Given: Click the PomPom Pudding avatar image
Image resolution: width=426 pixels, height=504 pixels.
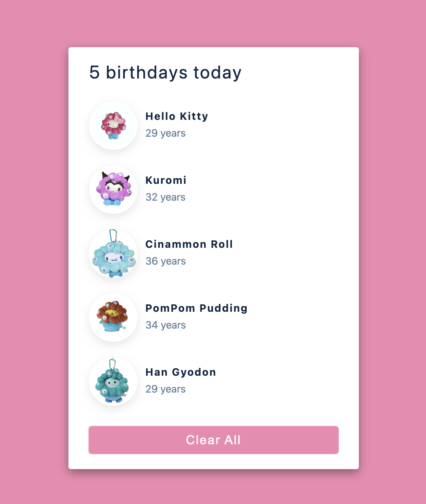Looking at the screenshot, I should [113, 317].
